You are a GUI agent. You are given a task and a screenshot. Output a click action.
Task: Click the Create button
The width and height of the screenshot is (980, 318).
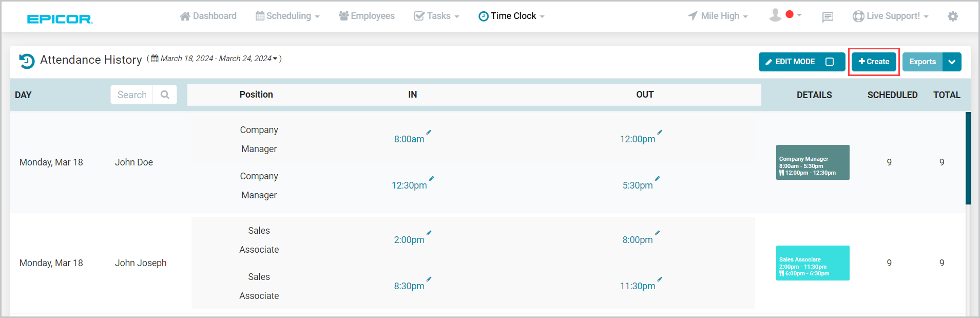874,62
